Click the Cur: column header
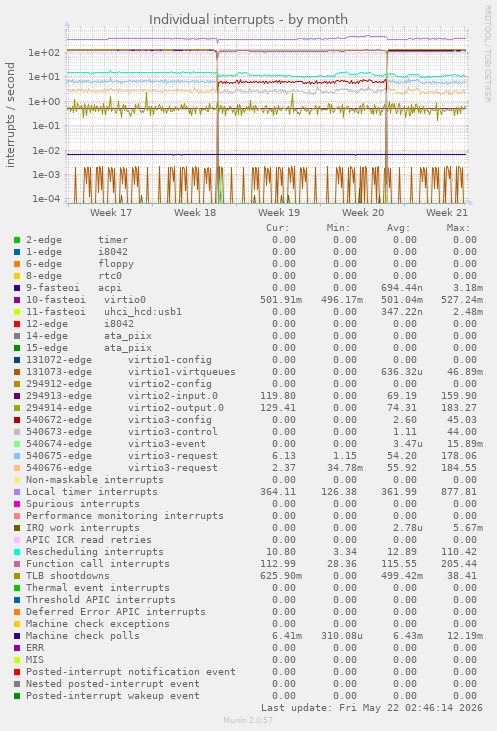Screen dimensions: 497x731 [x=278, y=228]
